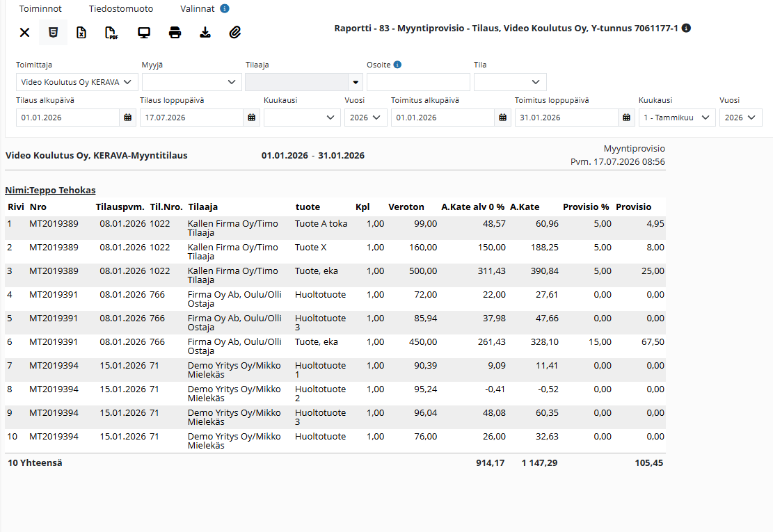Open the calendar for Toimitus loppupäivä
The width and height of the screenshot is (773, 532).
(626, 118)
